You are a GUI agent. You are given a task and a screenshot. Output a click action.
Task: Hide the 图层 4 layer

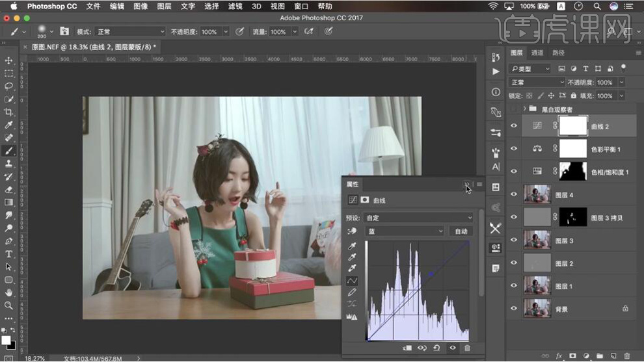pos(514,194)
